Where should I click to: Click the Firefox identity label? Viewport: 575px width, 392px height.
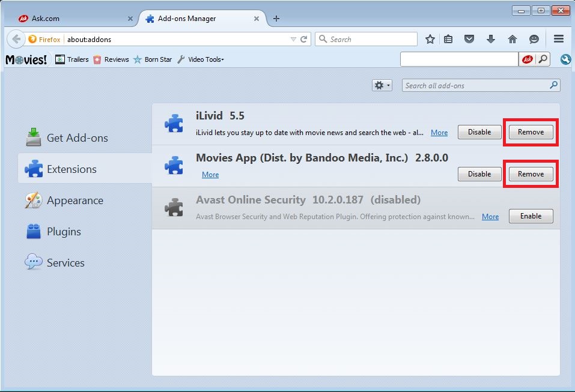(x=44, y=39)
